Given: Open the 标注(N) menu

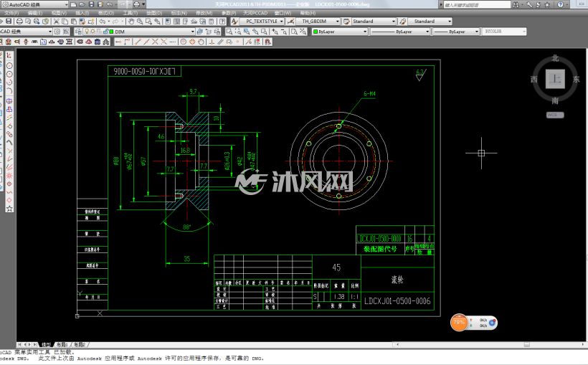Looking at the screenshot, I should coord(179,13).
